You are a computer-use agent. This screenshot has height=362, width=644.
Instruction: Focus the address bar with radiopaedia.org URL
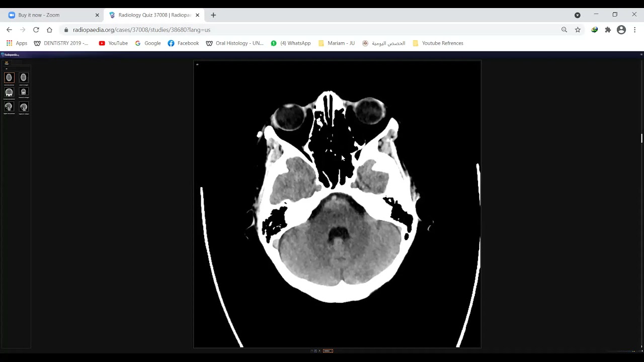point(312,30)
